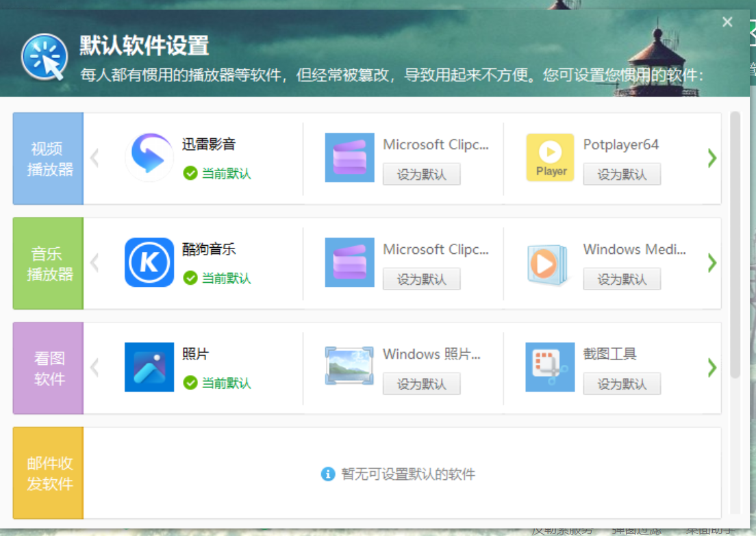Show next music players with right arrow

(711, 263)
